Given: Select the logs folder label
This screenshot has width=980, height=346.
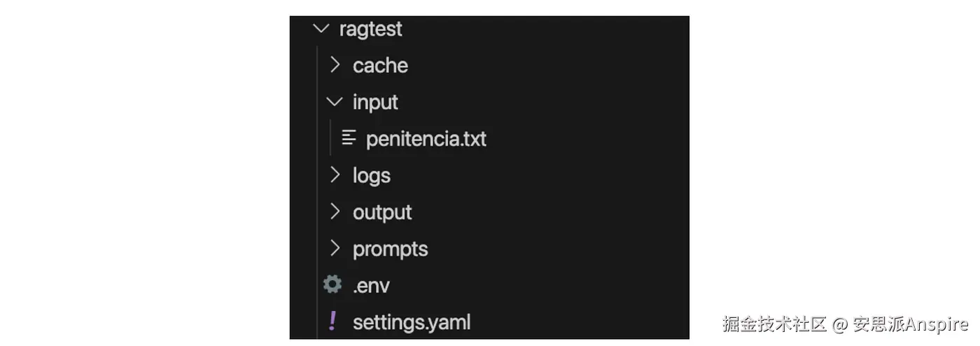Looking at the screenshot, I should pos(371,176).
